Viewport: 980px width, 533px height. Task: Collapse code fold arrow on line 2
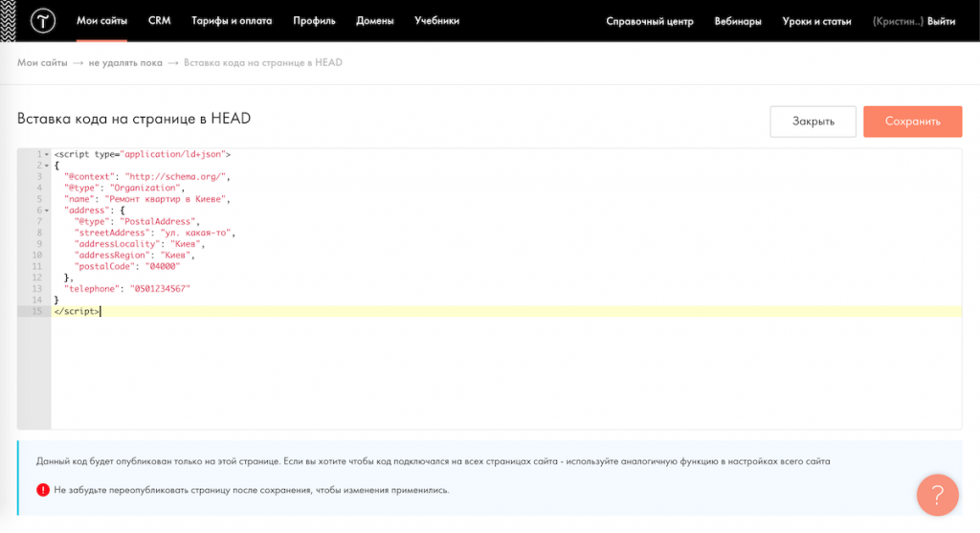pos(47,166)
